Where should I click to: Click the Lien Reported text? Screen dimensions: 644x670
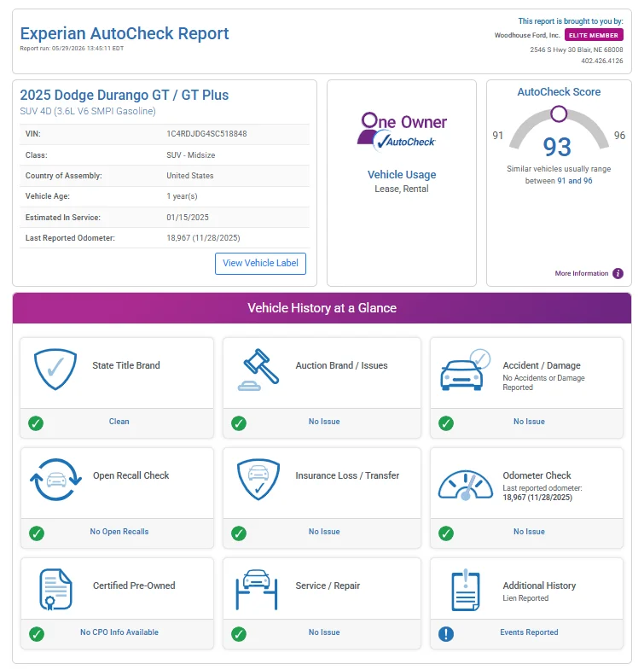click(x=525, y=598)
